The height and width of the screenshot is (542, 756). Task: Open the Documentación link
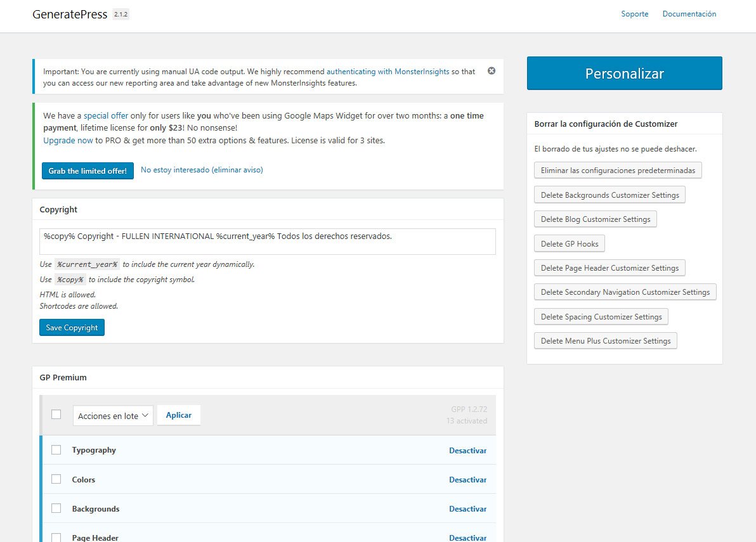689,14
